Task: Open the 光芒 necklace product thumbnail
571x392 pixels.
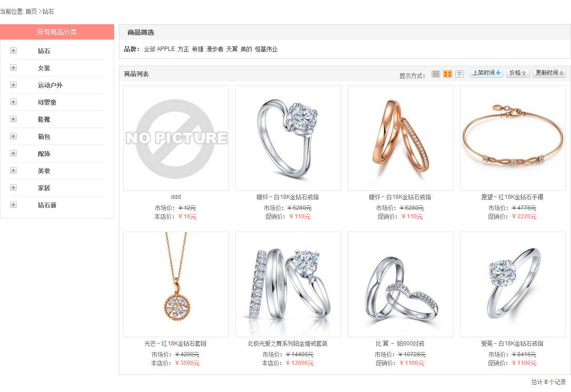Action: tap(176, 284)
